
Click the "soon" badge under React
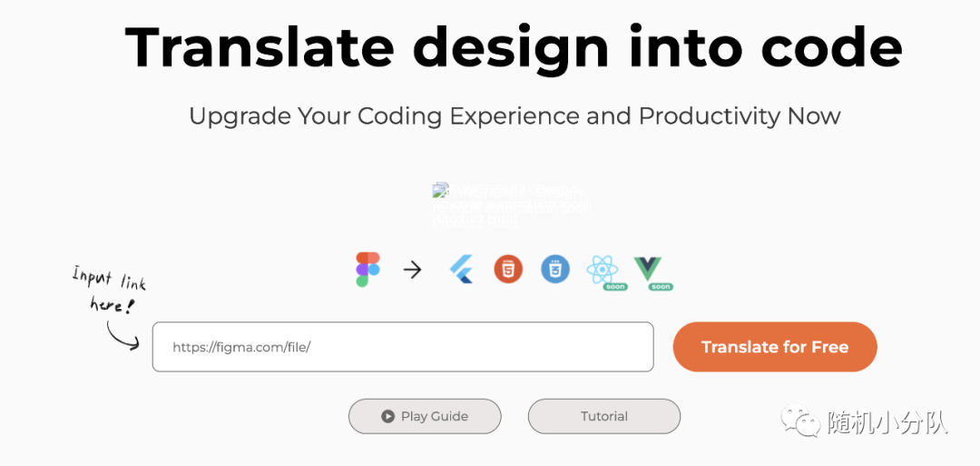615,287
